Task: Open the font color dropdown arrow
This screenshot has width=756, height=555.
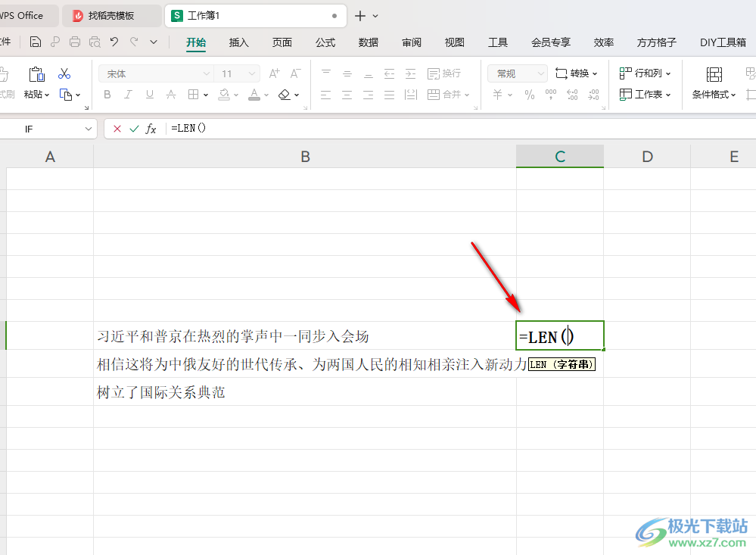Action: coord(266,95)
